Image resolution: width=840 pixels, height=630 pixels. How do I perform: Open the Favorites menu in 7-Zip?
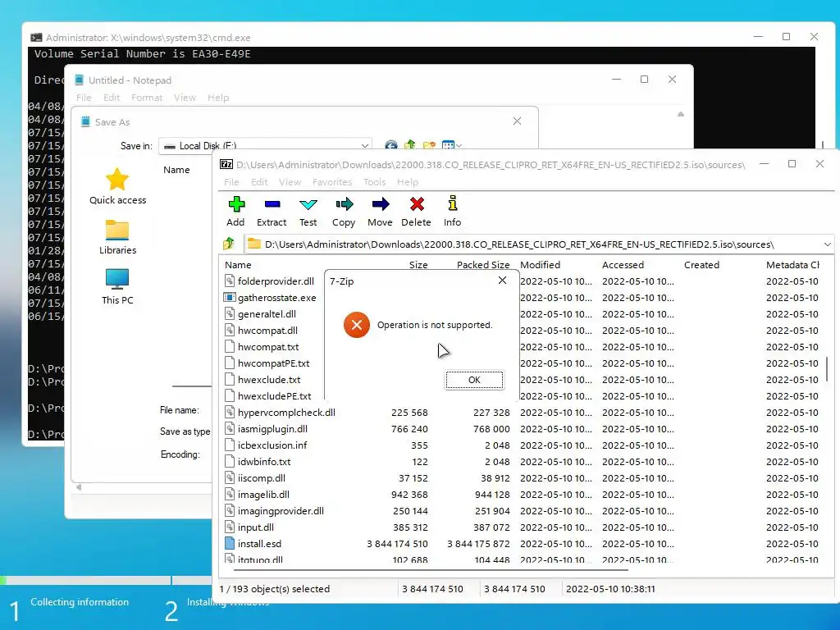coord(332,182)
